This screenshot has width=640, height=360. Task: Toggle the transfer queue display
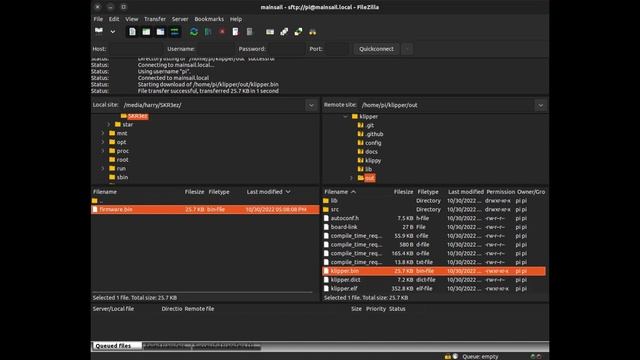point(175,31)
